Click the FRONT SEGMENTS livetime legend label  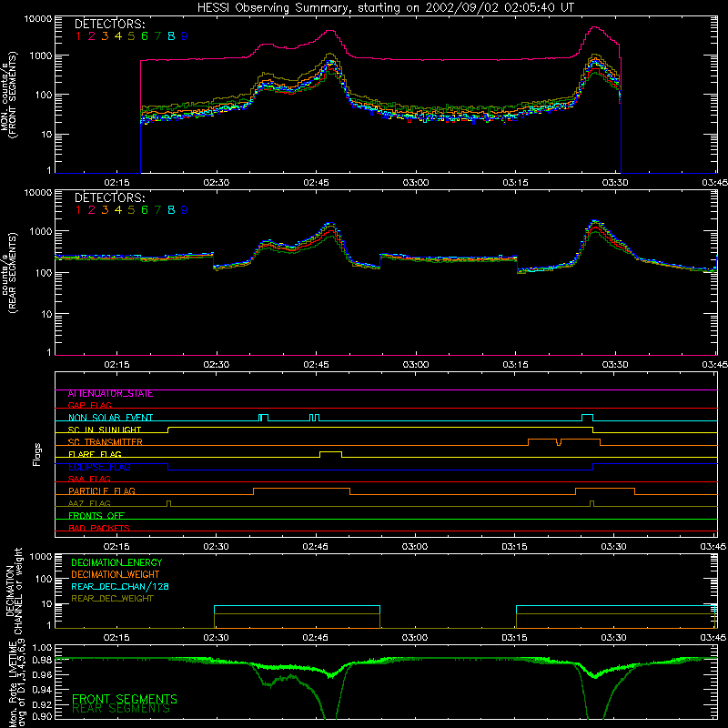pos(125,699)
